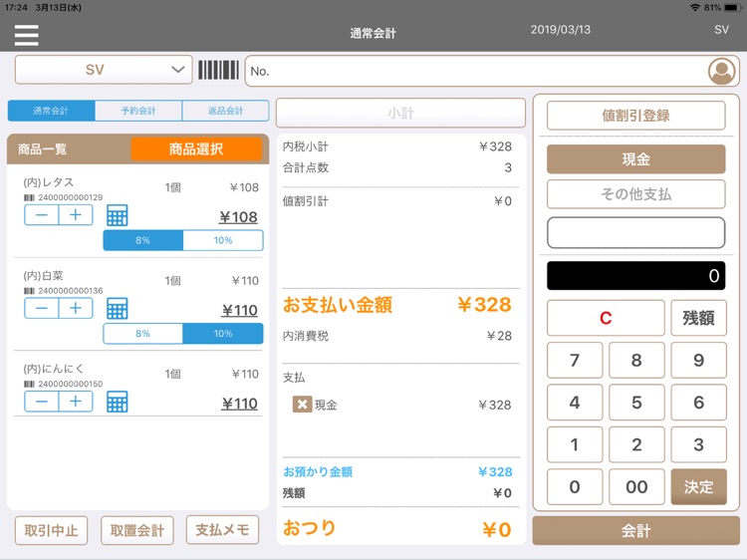Image resolution: width=747 pixels, height=560 pixels.
Task: Open calculator for レタス item
Action: click(x=118, y=215)
